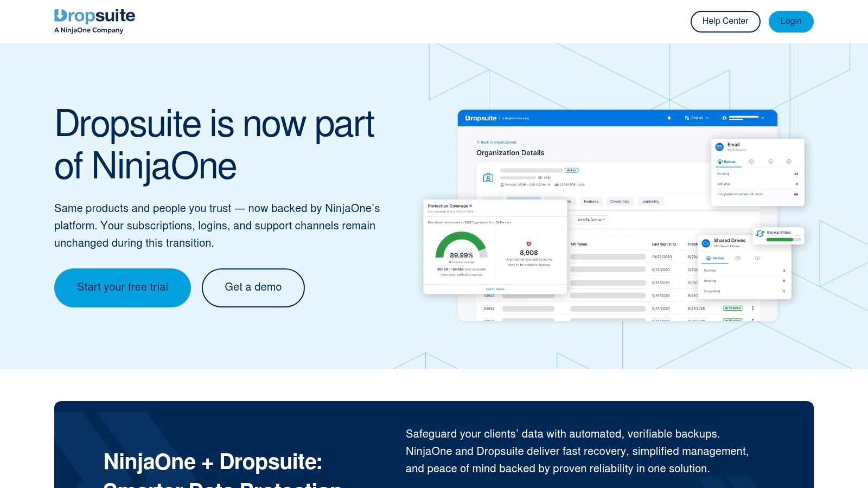Request a demo via Get a demo
Image resolution: width=868 pixels, height=488 pixels.
253,288
